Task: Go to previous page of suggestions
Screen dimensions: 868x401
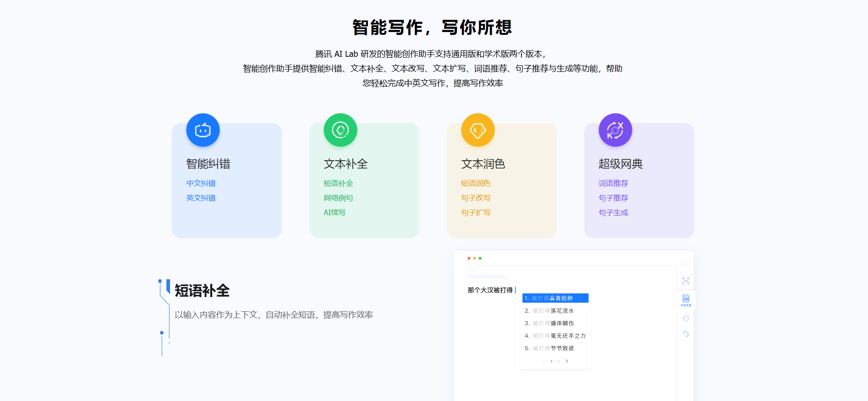Action: click(544, 361)
